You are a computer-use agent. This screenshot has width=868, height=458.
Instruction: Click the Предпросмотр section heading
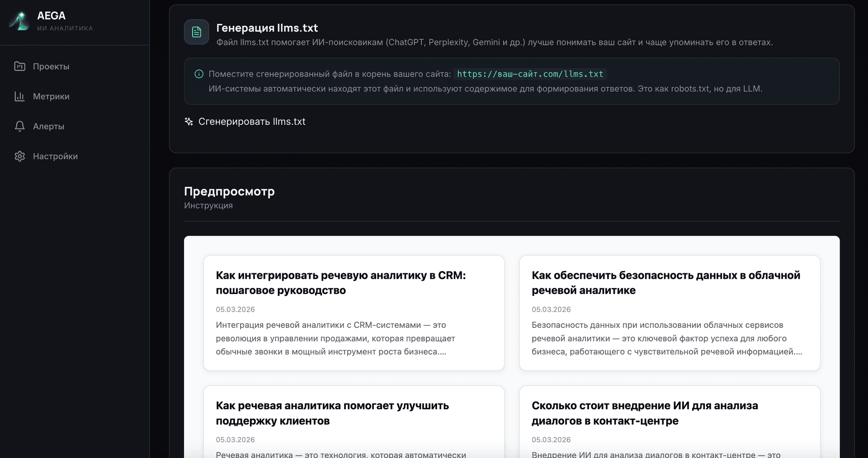pyautogui.click(x=229, y=192)
